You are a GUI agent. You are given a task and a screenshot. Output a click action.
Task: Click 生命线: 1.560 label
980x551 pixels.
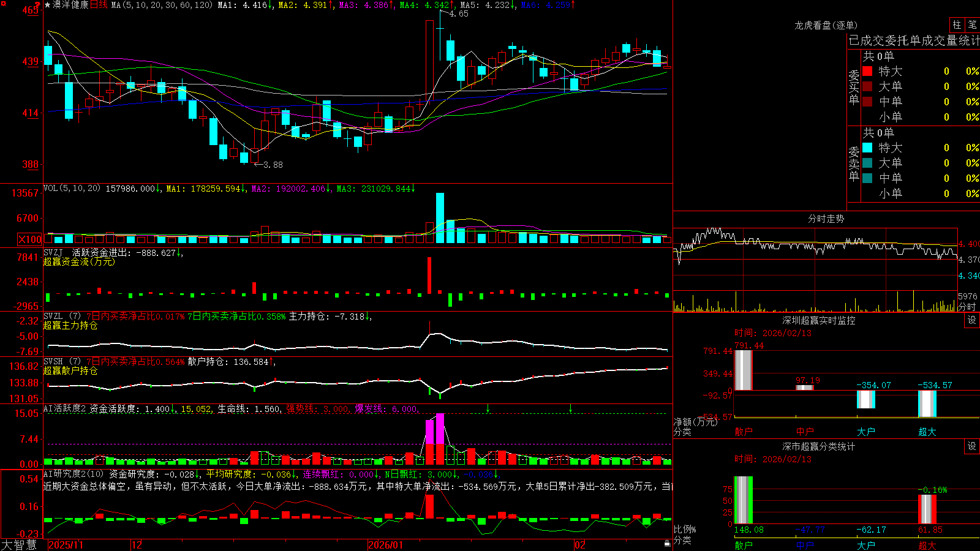(249, 409)
